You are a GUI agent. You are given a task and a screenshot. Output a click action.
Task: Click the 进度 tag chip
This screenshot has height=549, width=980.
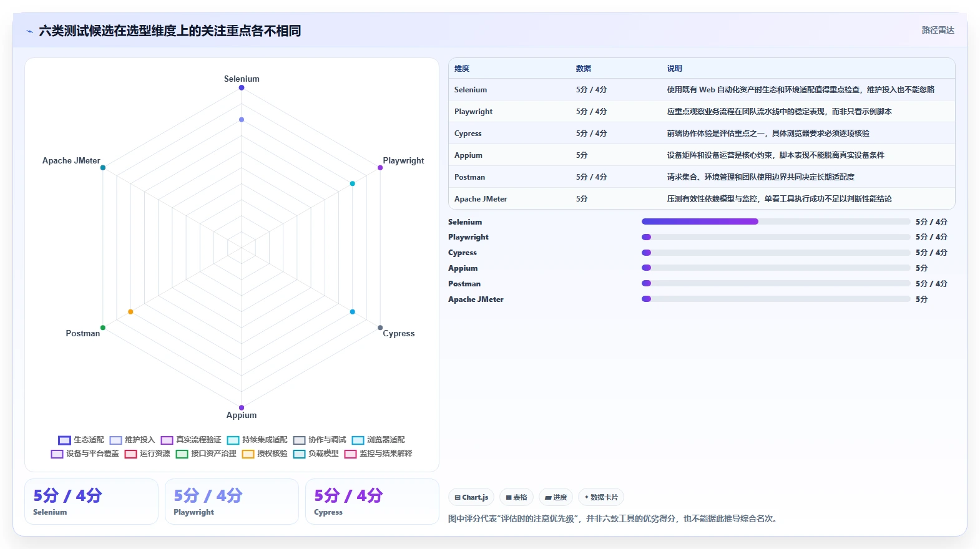click(x=556, y=497)
